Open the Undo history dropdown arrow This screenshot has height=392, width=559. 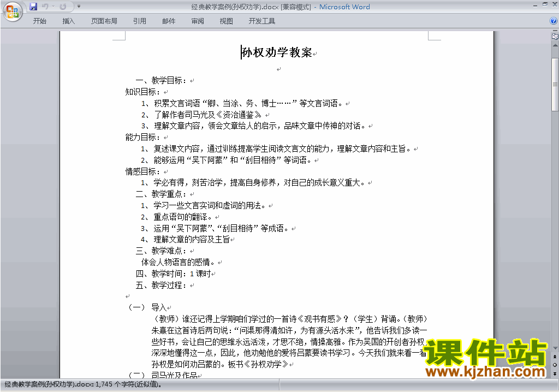[53, 7]
